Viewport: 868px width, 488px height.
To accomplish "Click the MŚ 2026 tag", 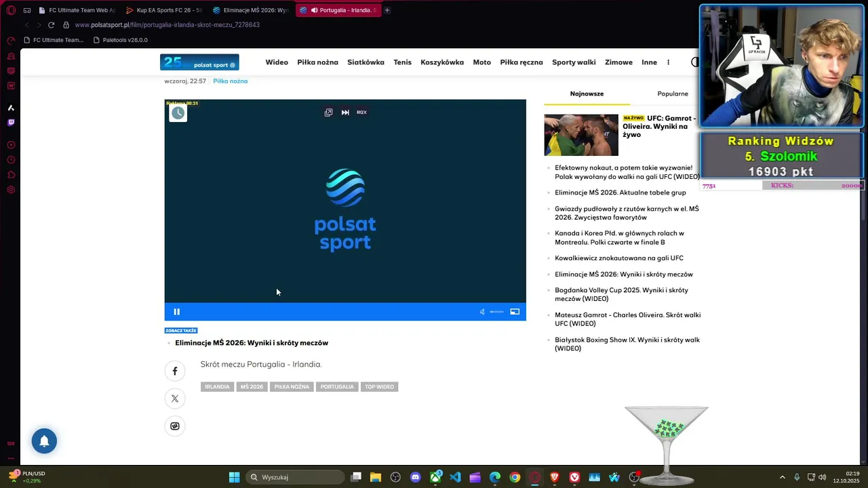I will pyautogui.click(x=252, y=387).
